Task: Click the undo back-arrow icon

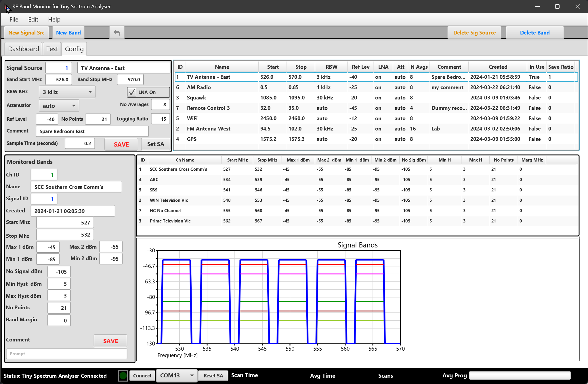Action: coord(117,33)
